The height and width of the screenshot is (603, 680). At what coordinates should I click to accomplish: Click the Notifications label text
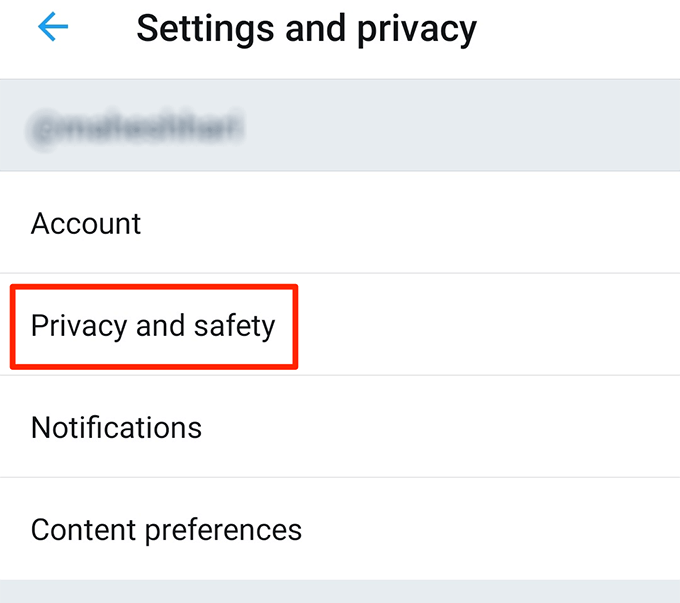click(116, 428)
